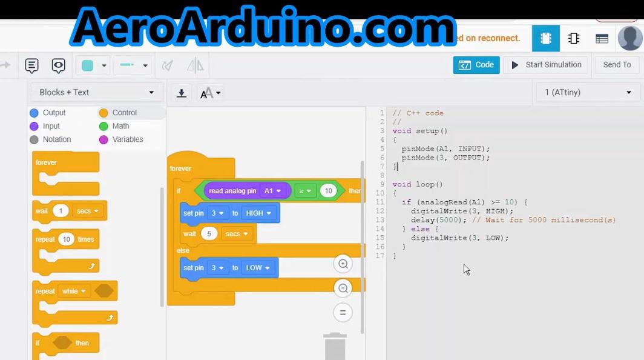Select the Math block category
This screenshot has height=360, width=644.
114,126
